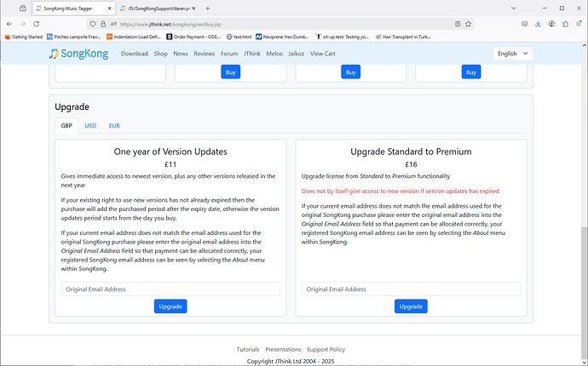Open the Pitches campsite bookmark
The width and height of the screenshot is (588, 366).
click(x=73, y=37)
